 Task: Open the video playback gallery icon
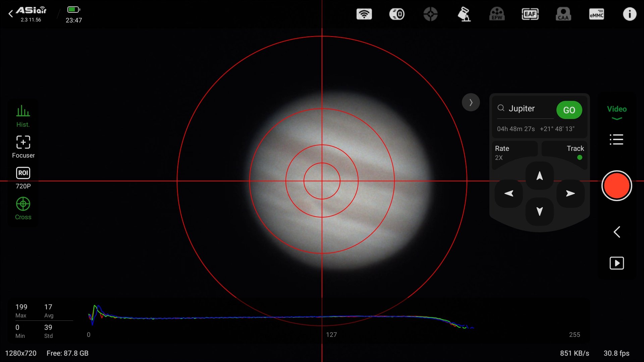(x=616, y=263)
